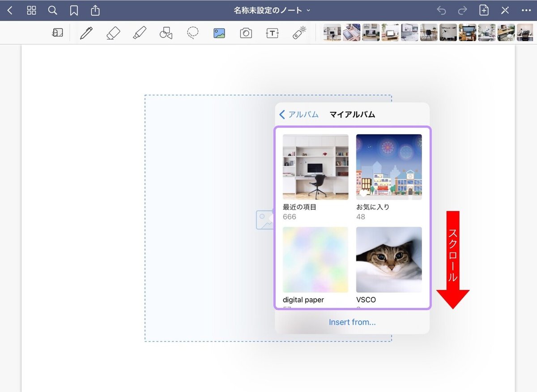This screenshot has width=537, height=392.
Task: Open the more options ellipsis menu
Action: 526,10
